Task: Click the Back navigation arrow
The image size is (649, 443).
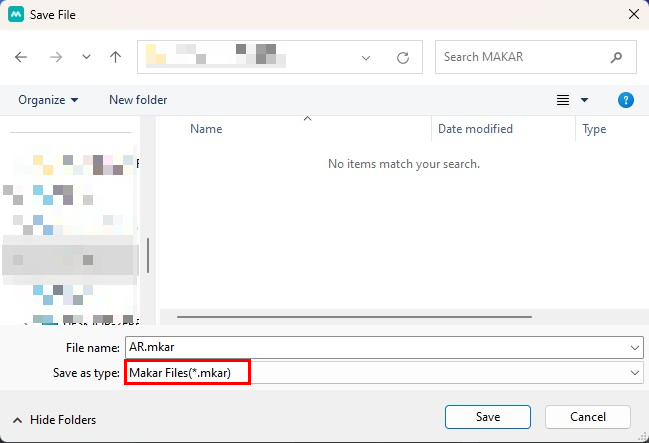Action: [21, 57]
